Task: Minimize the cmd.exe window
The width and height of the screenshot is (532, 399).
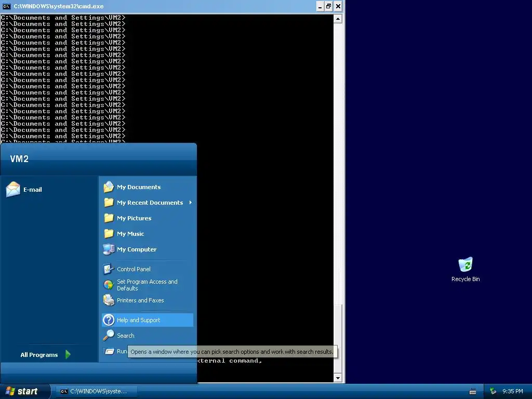Action: (320, 6)
